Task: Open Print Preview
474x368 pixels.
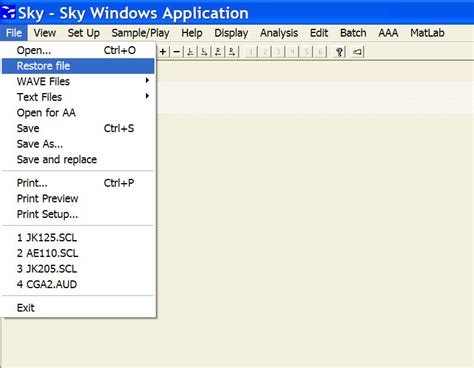Action: pos(78,199)
